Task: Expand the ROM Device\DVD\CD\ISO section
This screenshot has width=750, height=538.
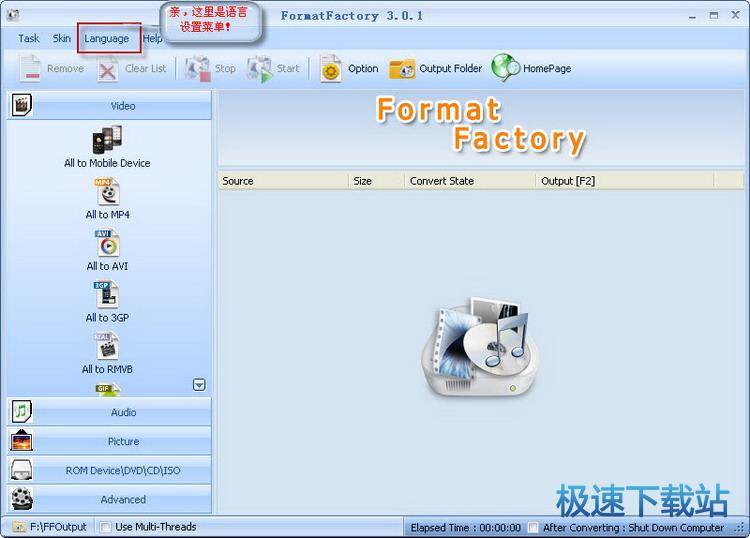Action: (x=109, y=470)
